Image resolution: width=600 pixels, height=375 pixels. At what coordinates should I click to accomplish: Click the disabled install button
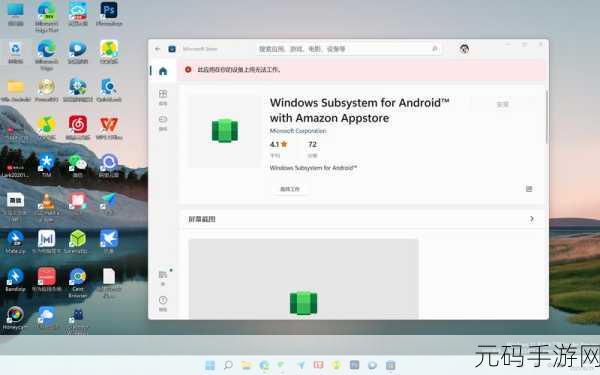tap(502, 104)
